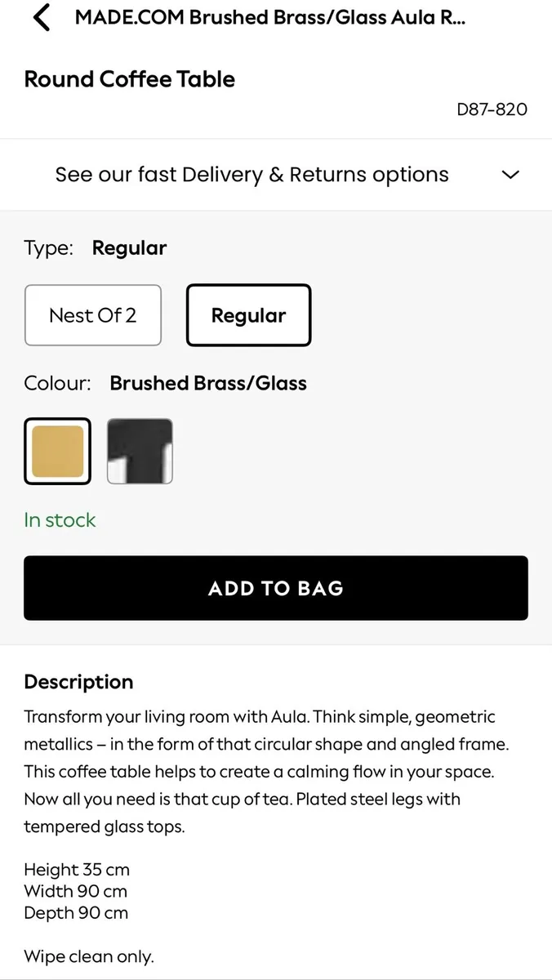Tap the Height 35 cm dimension line

coord(77,870)
